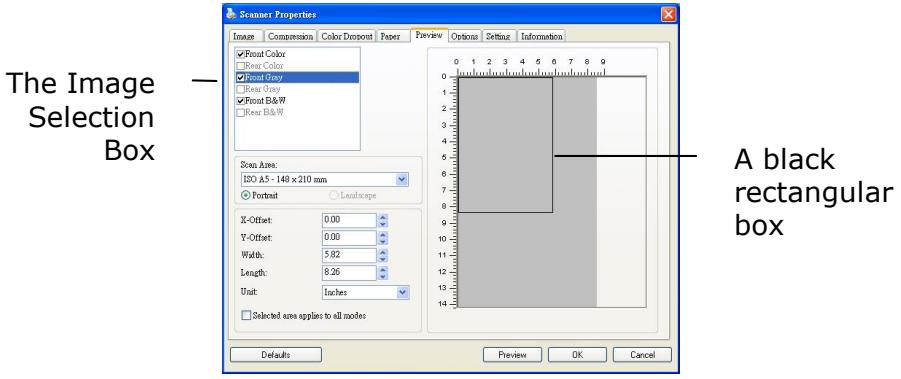The height and width of the screenshot is (379, 901).
Task: Click the Front Gray row in selection box
Action: 297,77
